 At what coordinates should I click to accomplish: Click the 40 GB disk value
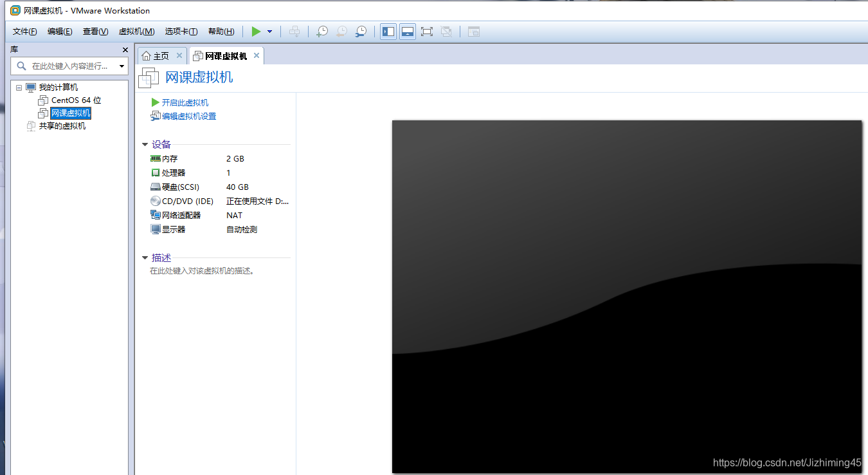pyautogui.click(x=237, y=187)
